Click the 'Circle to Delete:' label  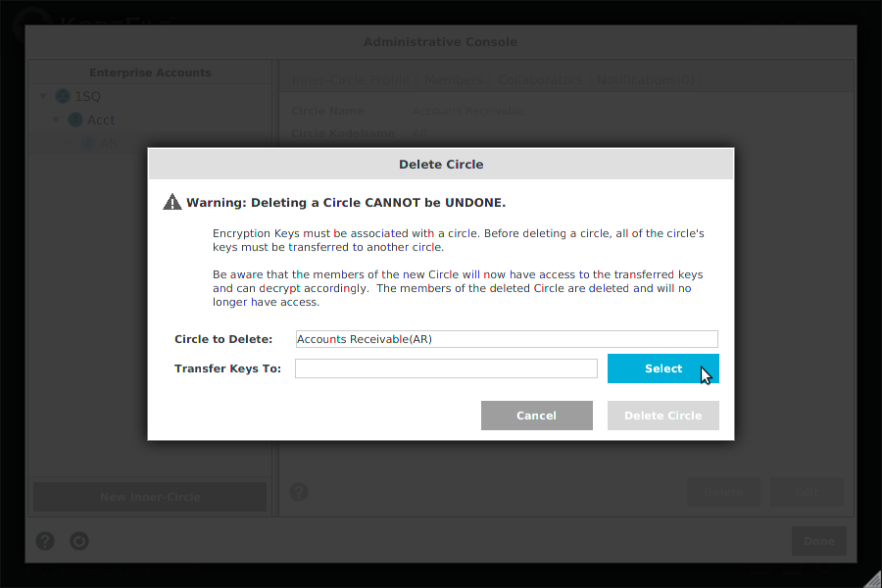223,339
